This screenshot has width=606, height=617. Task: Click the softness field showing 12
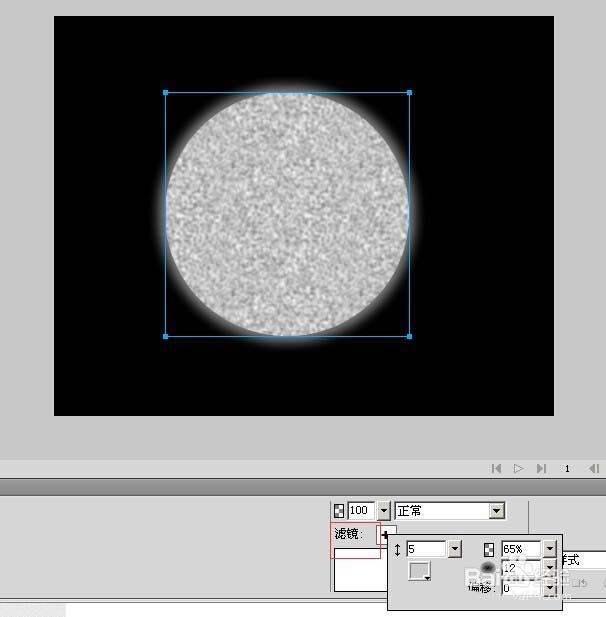[519, 568]
